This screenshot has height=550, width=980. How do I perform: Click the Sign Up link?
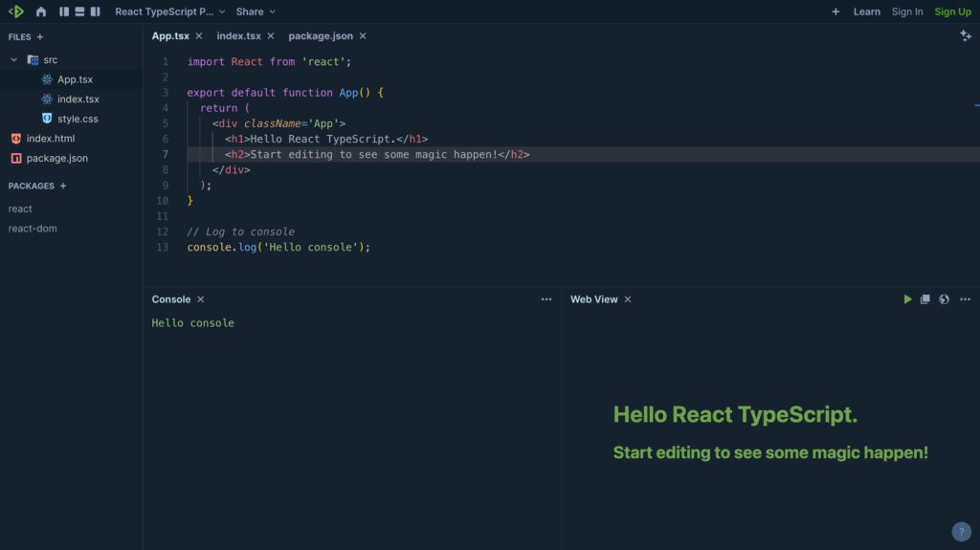pyautogui.click(x=952, y=11)
